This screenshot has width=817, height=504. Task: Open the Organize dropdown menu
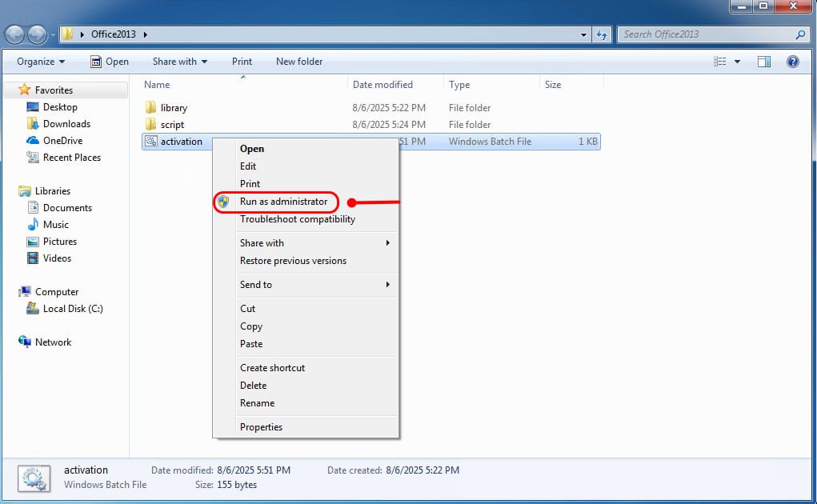coord(41,62)
